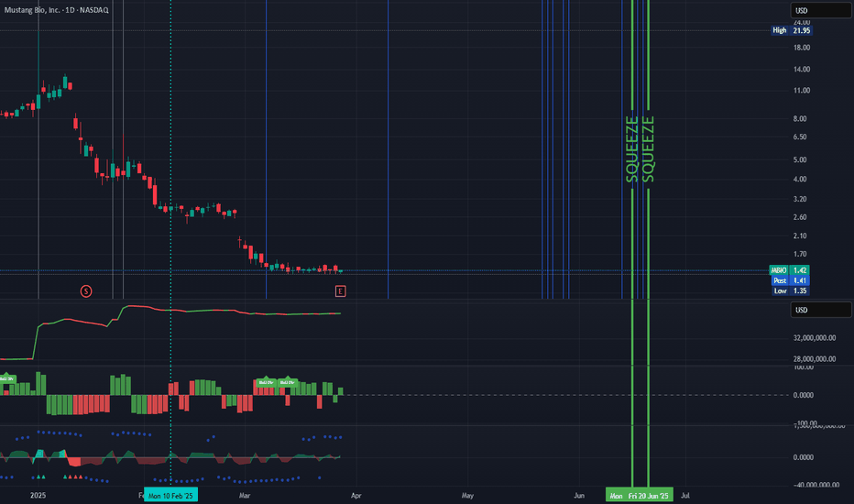Click the 3.20 price scale value
The width and height of the screenshot is (854, 504).
800,199
